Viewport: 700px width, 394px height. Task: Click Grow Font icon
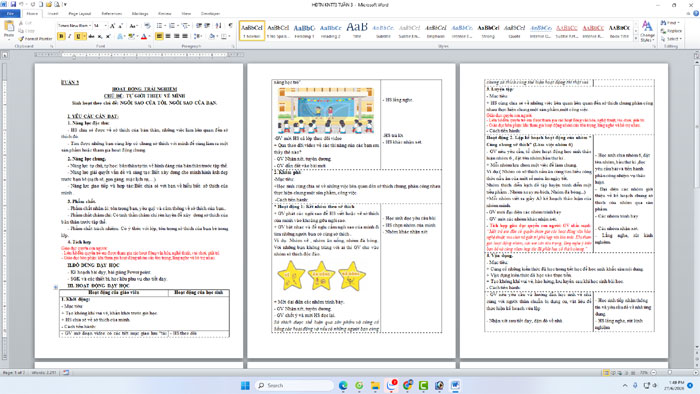click(112, 26)
